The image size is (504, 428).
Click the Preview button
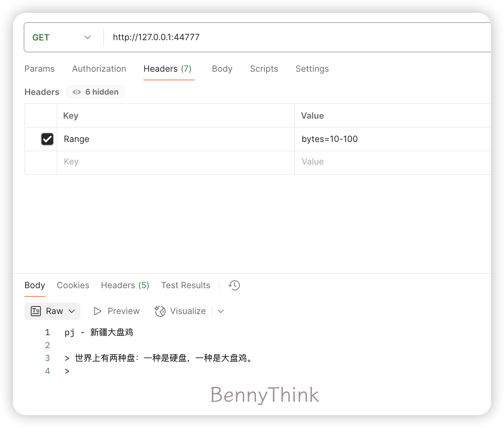coord(117,311)
